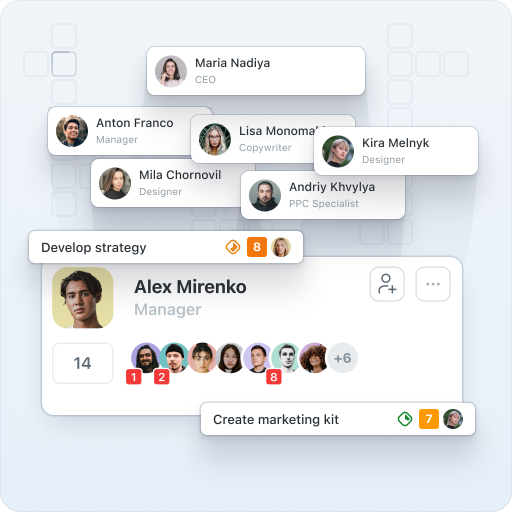Click the add user icon button
Viewport: 512px width, 512px height.
tap(387, 284)
